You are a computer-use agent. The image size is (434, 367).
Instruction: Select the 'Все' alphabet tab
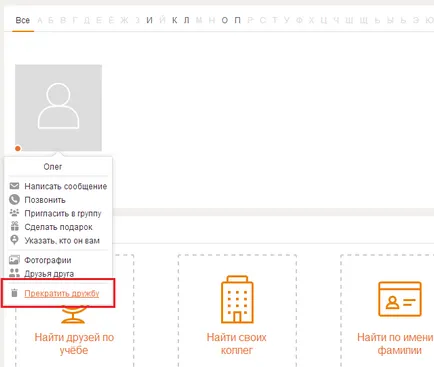[23, 20]
